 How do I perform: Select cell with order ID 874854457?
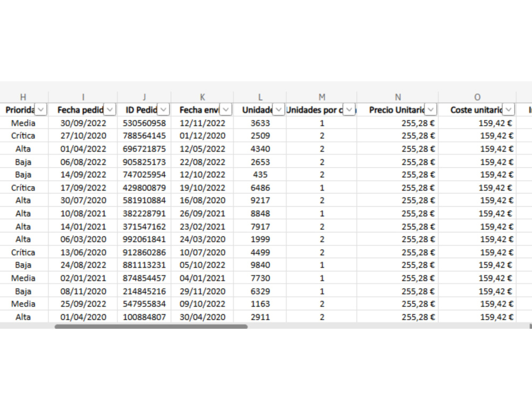coord(144,278)
